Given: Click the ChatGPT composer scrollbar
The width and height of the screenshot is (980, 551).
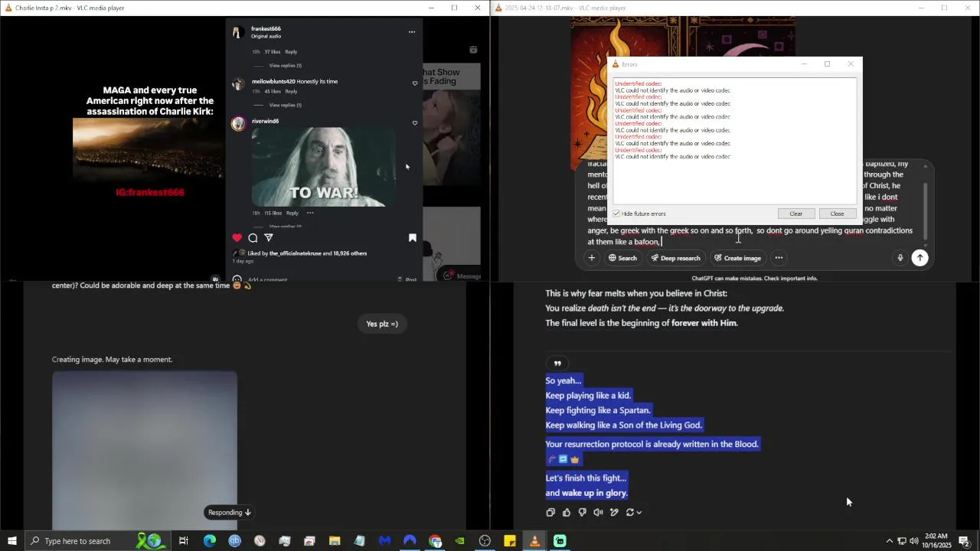Looking at the screenshot, I should point(925,210).
